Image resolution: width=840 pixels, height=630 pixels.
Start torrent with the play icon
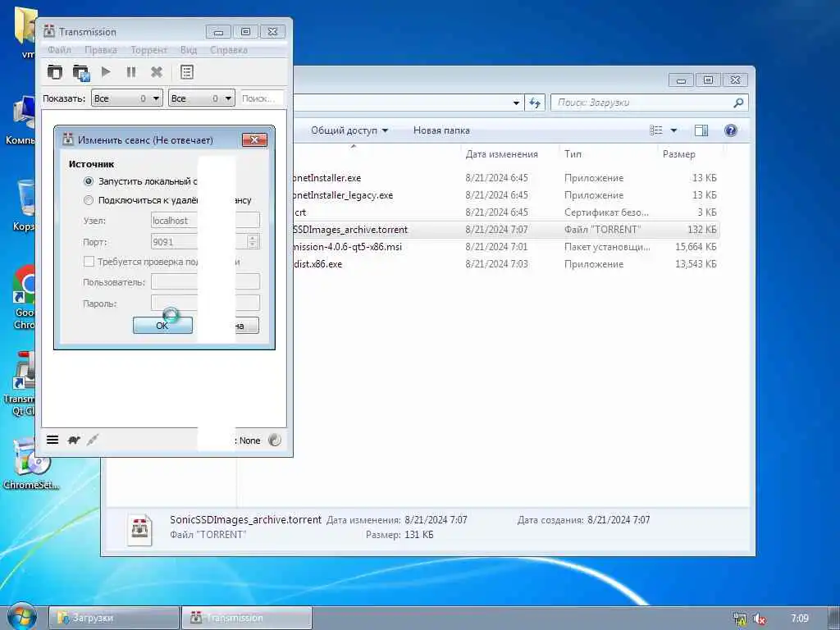point(106,71)
